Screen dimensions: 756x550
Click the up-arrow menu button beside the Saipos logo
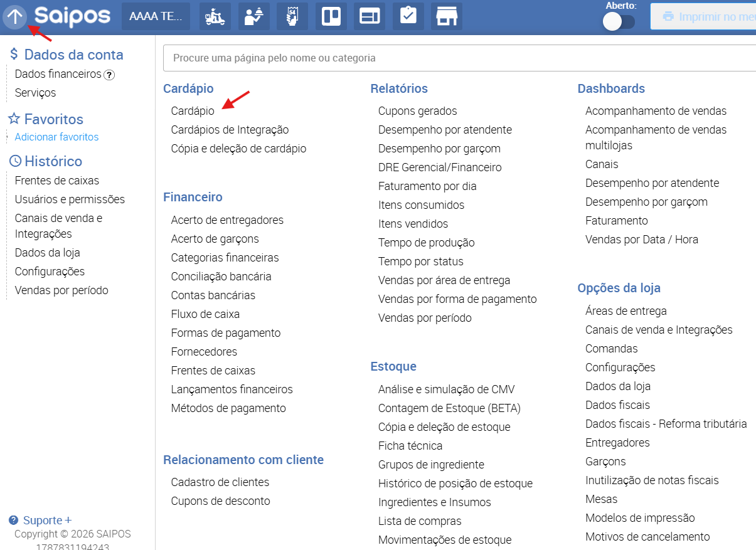tap(14, 16)
